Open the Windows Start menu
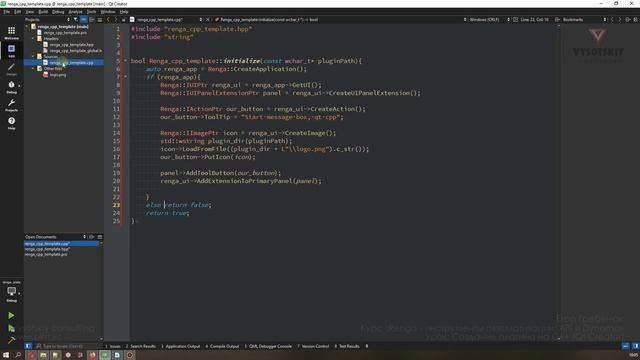Screen dimensions: 640x360 click(6, 355)
